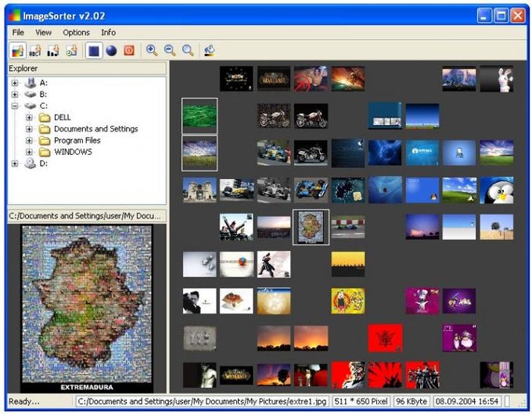532x415 pixels.
Task: Select the B: drive icon
Action: coord(31,95)
